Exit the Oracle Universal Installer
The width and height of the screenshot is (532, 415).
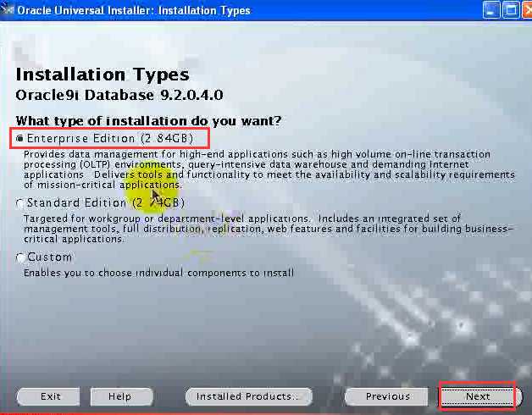[x=48, y=396]
